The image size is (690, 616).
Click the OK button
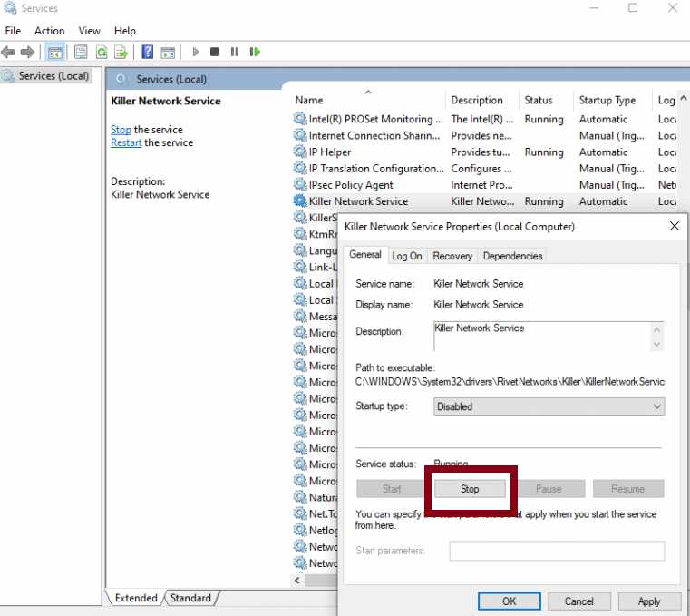coord(510,601)
